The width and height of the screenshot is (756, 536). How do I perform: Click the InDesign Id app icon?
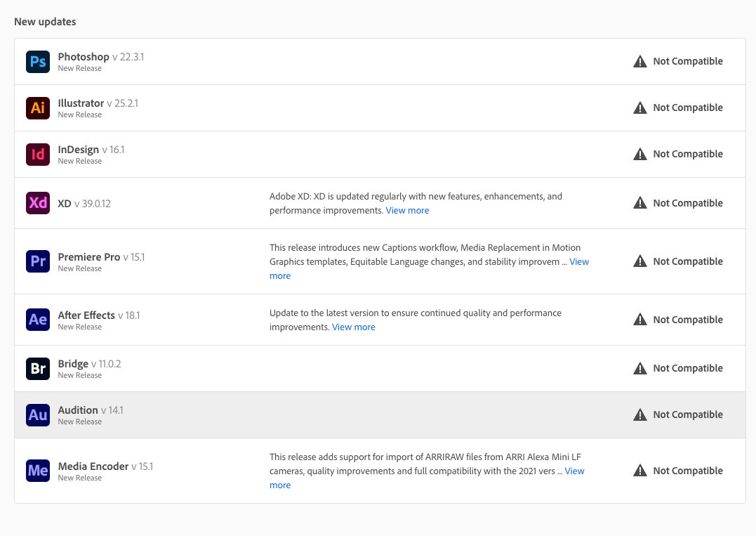click(x=38, y=155)
